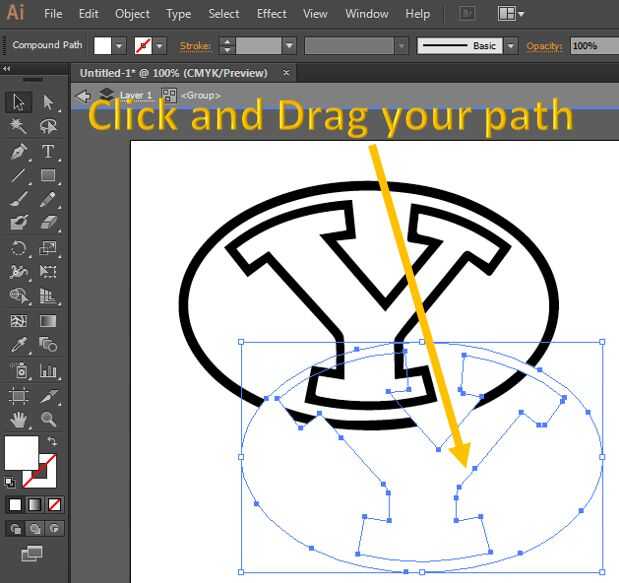The image size is (619, 583).
Task: Select the Shape Builder tool
Action: click(18, 296)
